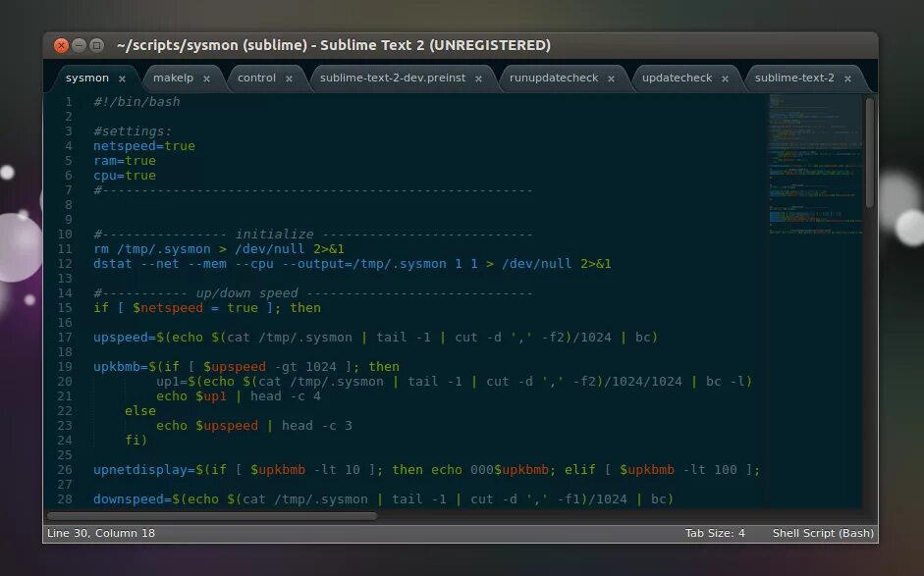This screenshot has height=576, width=924.
Task: Click line number 15 in the gutter
Action: (x=65, y=307)
